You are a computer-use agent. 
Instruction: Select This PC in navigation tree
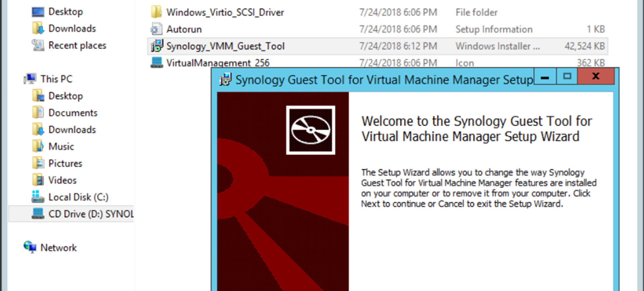point(56,79)
